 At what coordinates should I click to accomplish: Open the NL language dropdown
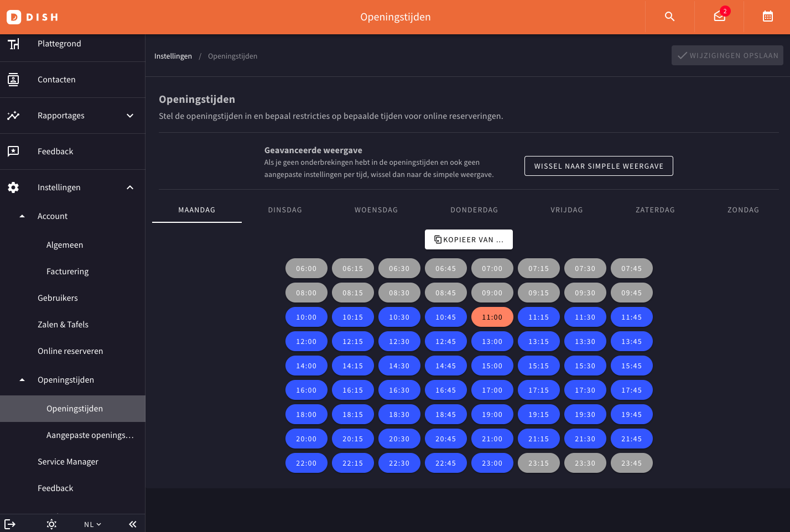click(92, 524)
